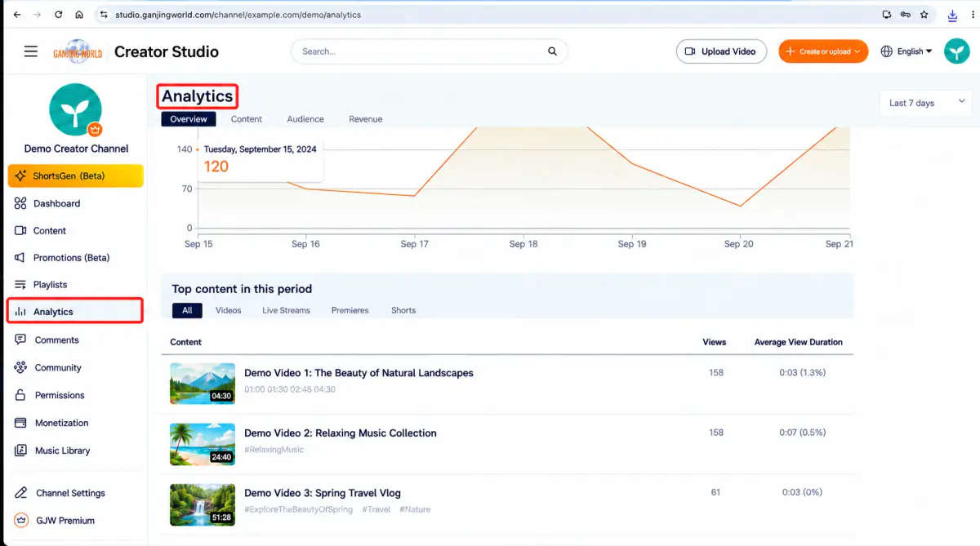
Task: Open Demo Video 3 Spring Travel Vlog
Action: (323, 493)
